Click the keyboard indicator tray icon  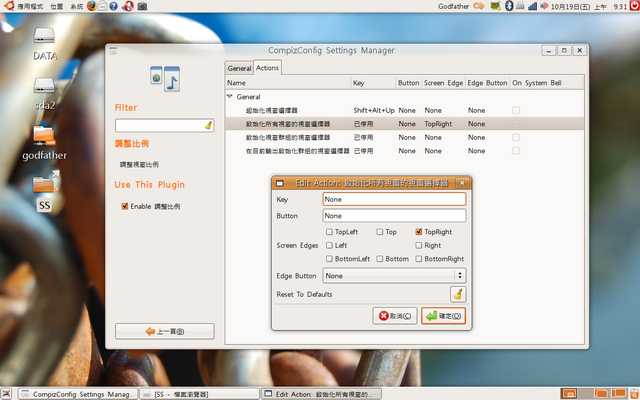click(520, 6)
